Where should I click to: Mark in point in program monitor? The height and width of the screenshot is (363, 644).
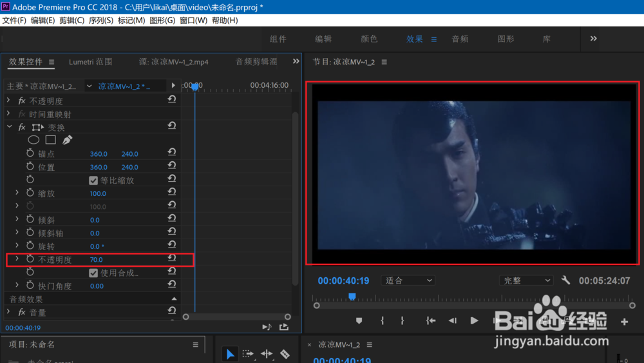[x=383, y=320]
